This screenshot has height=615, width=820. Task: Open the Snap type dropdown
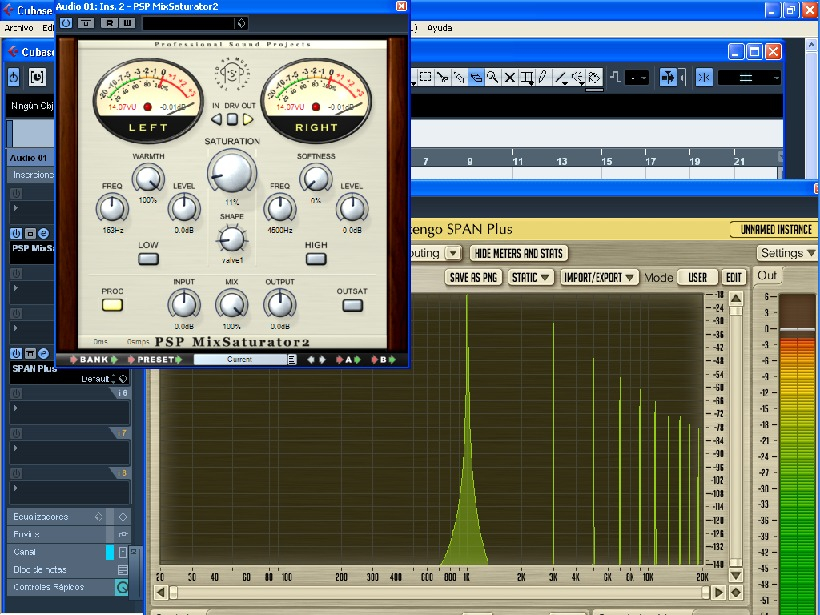(750, 78)
